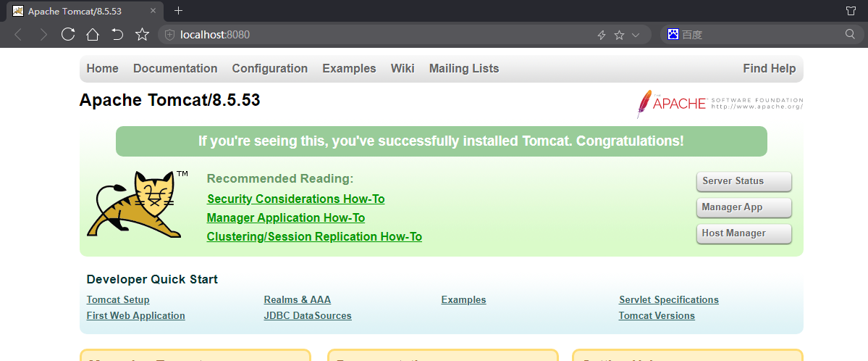Click the shield security icon in address bar

click(x=170, y=35)
